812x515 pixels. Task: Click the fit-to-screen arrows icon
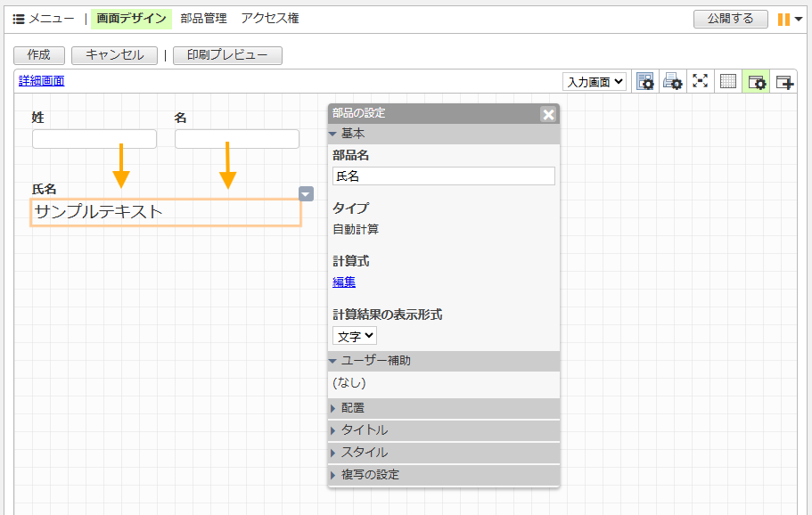click(701, 82)
